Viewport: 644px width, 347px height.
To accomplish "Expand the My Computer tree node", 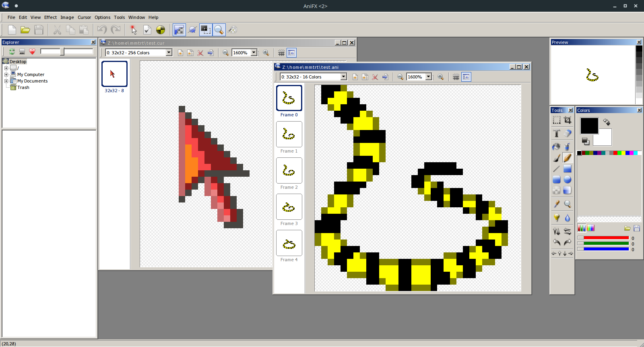I will click(6, 74).
